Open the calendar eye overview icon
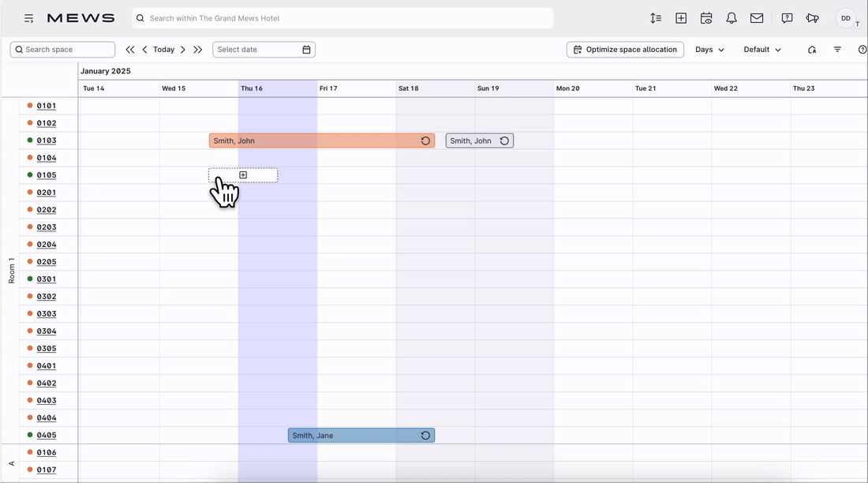Screen dimensions: 868x483 706,18
